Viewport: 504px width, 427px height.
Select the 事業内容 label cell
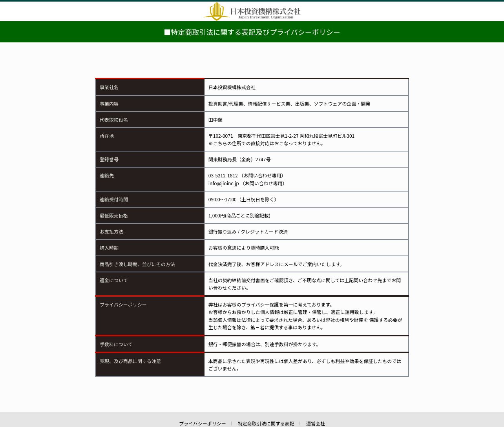(150, 104)
